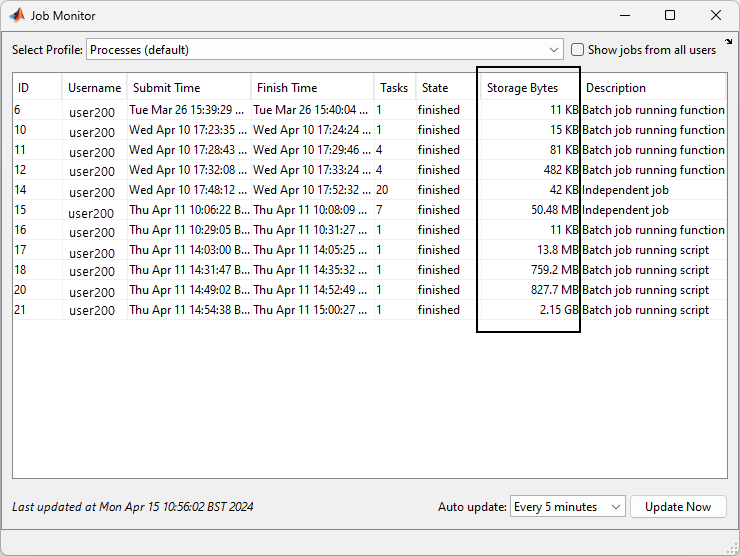740x556 pixels.
Task: Select the job row with ID 15
Action: (x=370, y=210)
